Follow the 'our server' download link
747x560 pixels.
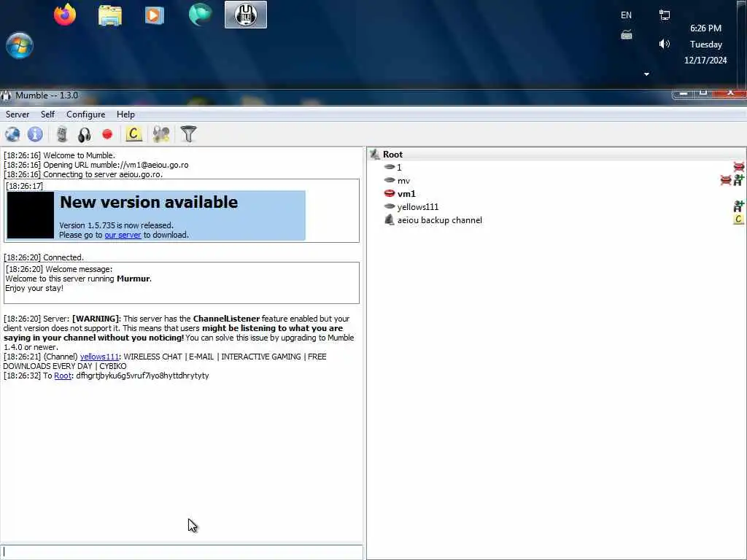[123, 235]
